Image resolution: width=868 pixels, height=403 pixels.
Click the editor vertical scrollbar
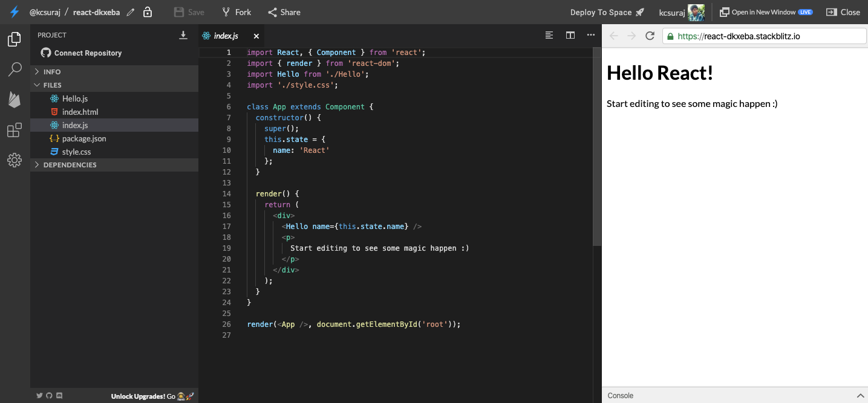tap(597, 146)
